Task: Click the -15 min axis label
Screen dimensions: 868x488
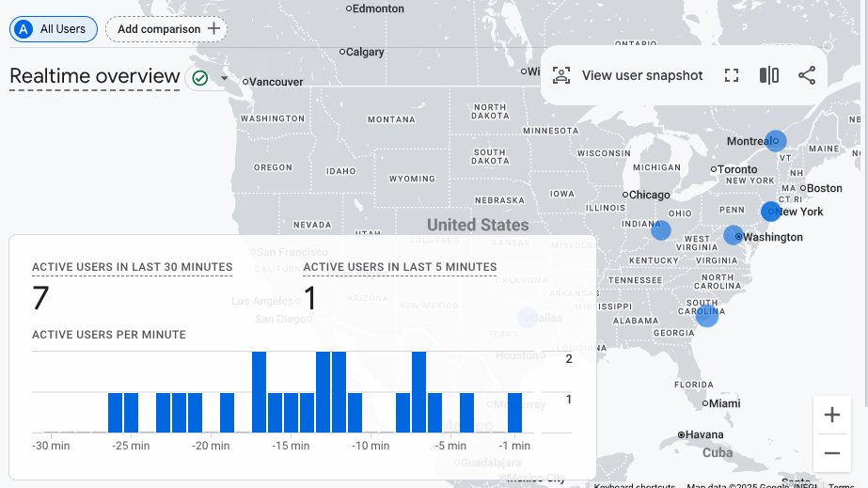Action: pos(291,446)
